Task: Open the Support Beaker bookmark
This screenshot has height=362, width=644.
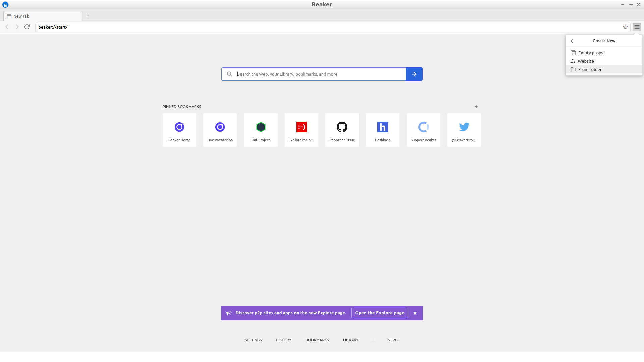Action: click(x=423, y=130)
